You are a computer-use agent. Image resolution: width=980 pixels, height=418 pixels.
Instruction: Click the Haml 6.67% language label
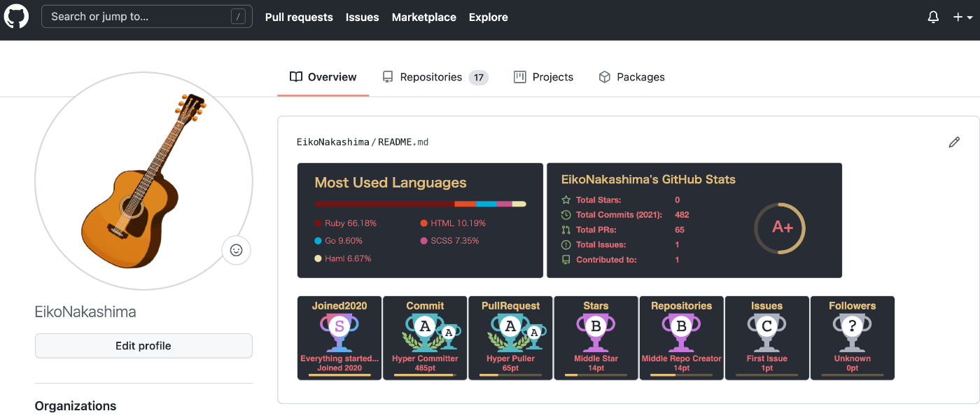coord(348,258)
